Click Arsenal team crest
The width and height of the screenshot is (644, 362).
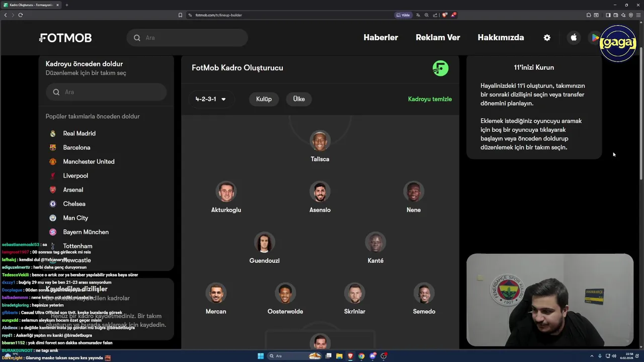pyautogui.click(x=53, y=190)
